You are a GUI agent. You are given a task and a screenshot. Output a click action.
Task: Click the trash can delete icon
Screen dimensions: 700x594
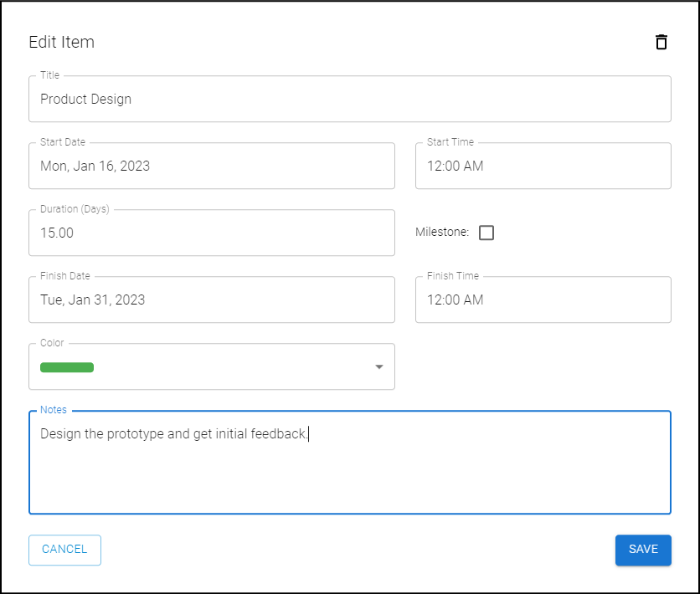pos(661,42)
